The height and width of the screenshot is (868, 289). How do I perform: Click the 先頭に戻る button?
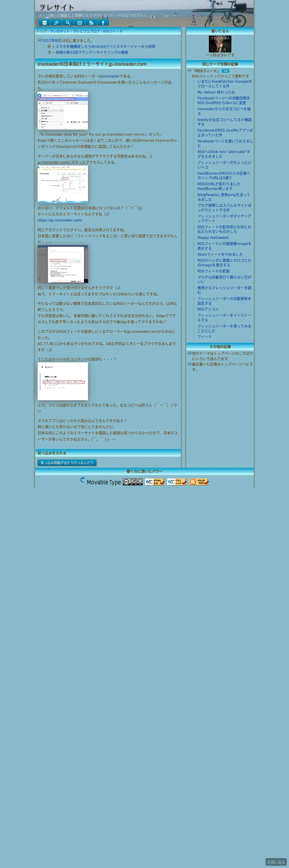click(276, 862)
